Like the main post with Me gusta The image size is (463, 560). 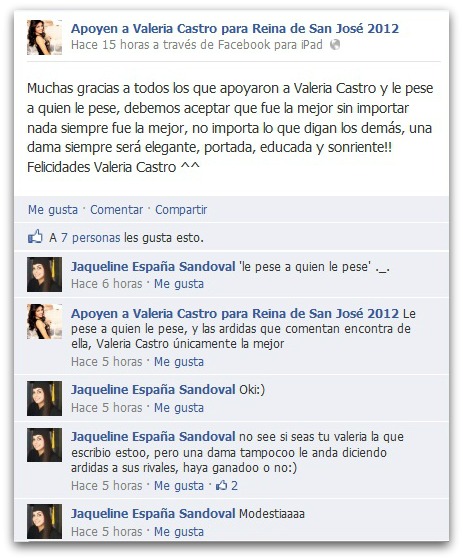point(53,210)
